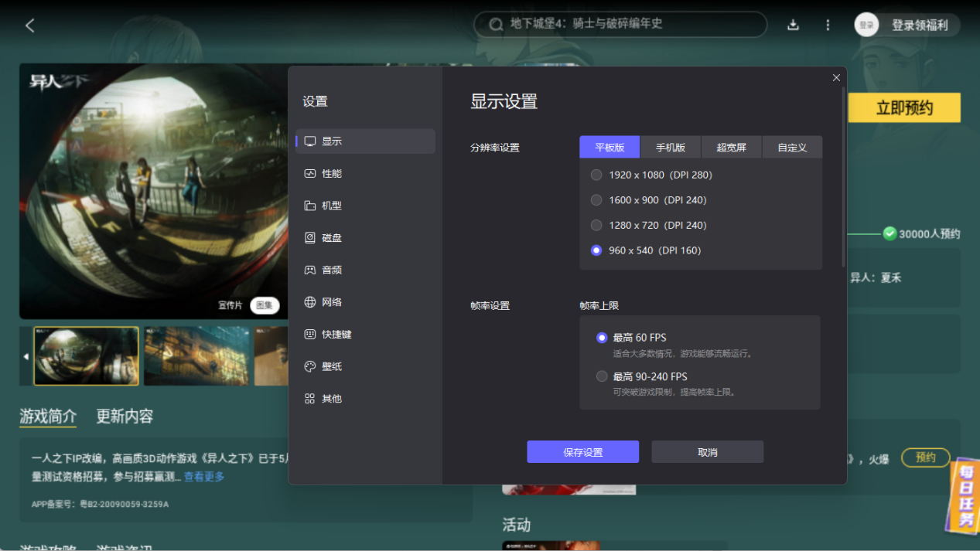980x551 pixels.
Task: Click the download icon in top bar
Action: 793,24
